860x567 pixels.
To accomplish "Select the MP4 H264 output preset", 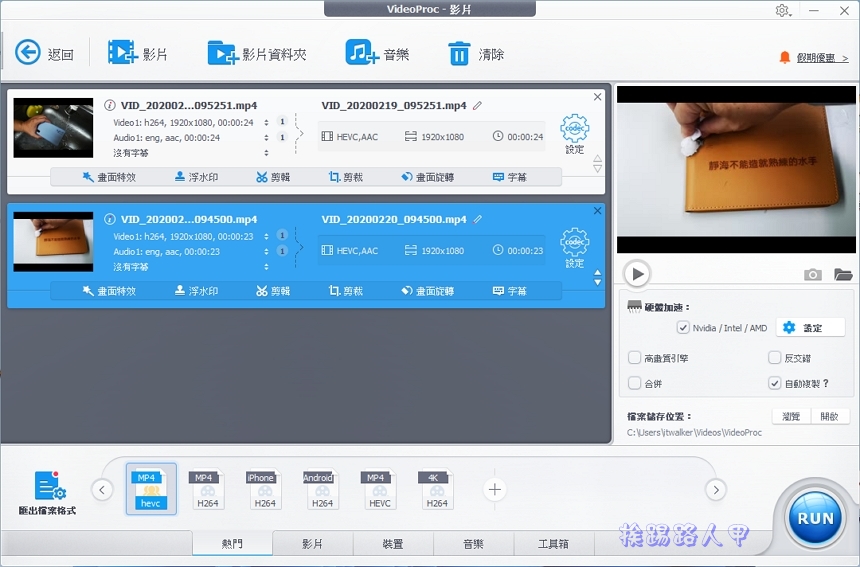I will tap(207, 489).
